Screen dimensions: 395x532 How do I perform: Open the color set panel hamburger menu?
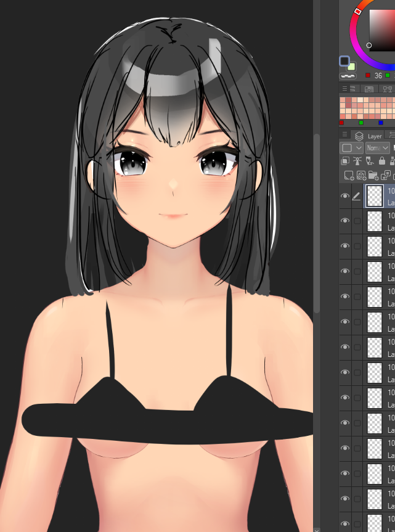(344, 89)
